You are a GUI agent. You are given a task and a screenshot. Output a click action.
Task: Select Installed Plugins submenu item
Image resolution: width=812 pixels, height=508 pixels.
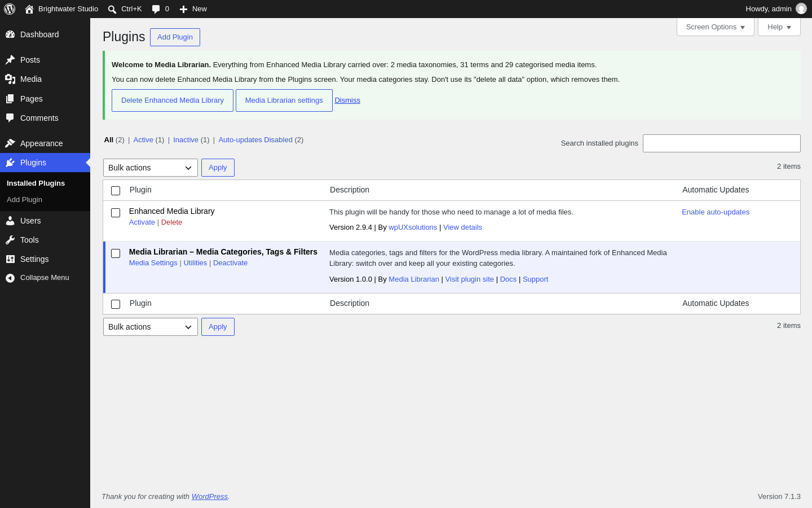pos(36,183)
